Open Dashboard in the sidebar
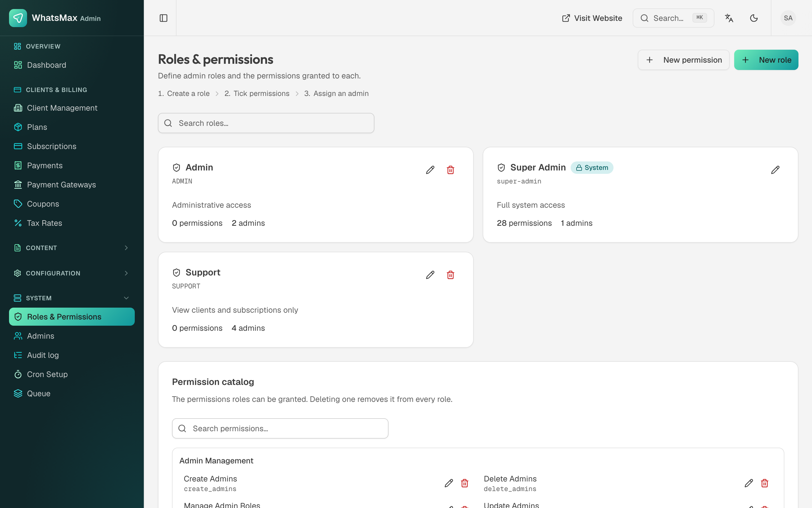This screenshot has height=508, width=812. (x=72, y=65)
